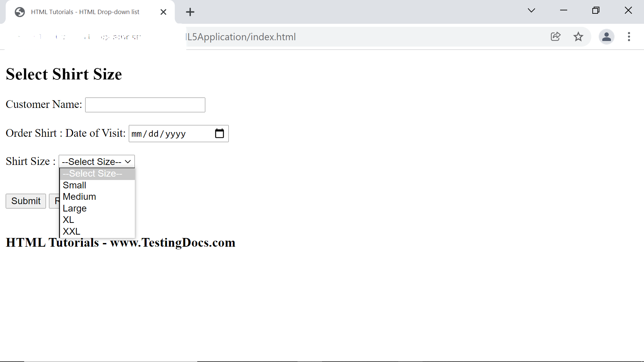The image size is (644, 362).
Task: Select XL from the size list
Action: pos(97,220)
